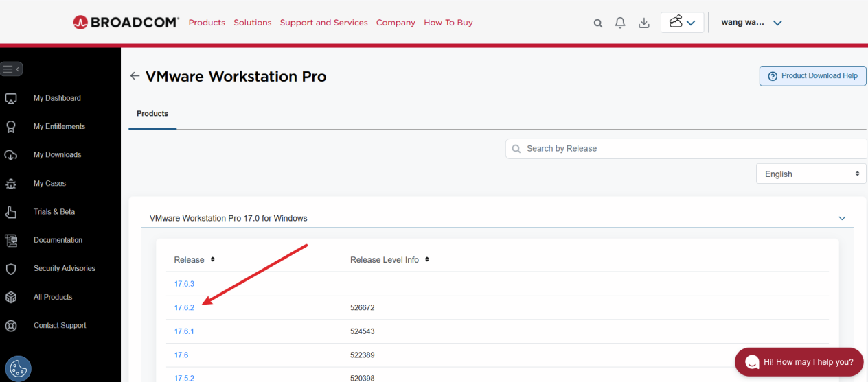Viewport: 868px width, 382px height.
Task: Click the 522389 release level info
Action: pos(362,355)
